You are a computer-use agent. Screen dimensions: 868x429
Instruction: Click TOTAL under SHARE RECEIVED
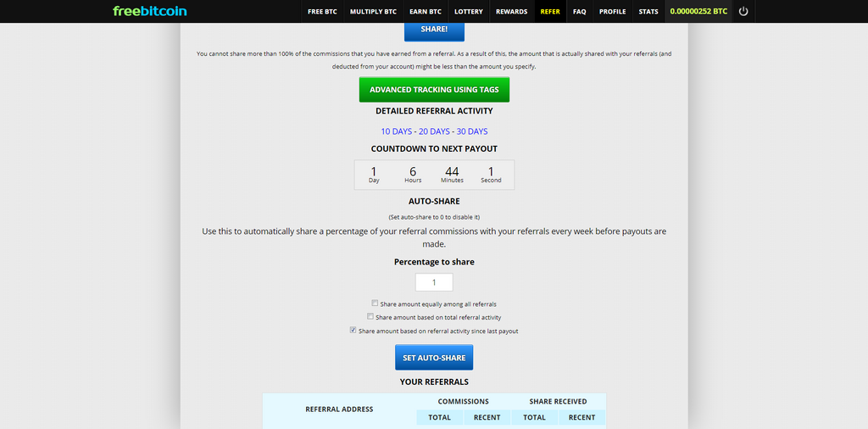coord(534,417)
